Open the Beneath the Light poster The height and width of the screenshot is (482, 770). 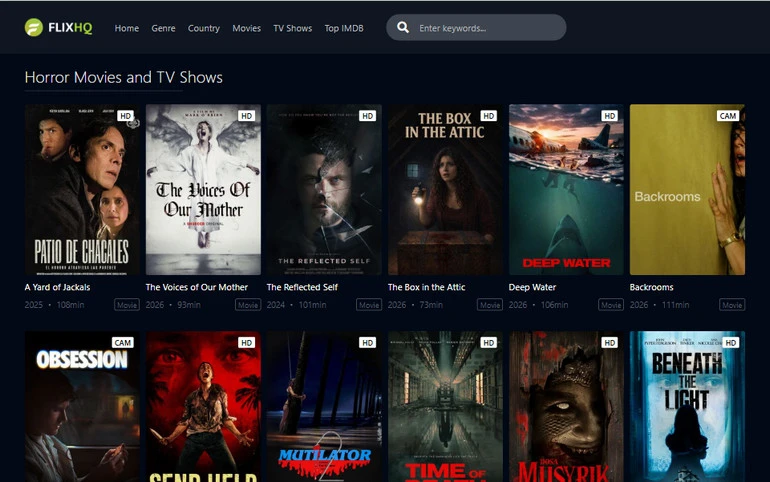tap(688, 406)
